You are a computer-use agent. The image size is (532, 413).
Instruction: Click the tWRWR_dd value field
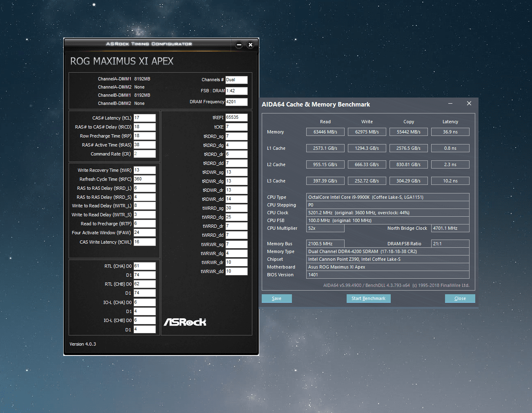click(236, 271)
